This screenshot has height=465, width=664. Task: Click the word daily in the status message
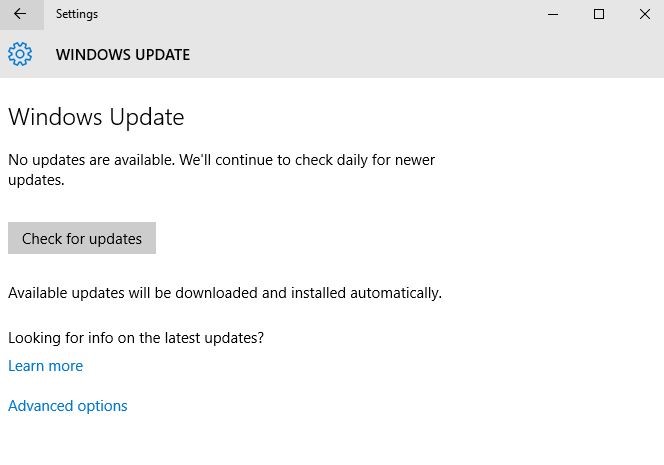tap(352, 160)
